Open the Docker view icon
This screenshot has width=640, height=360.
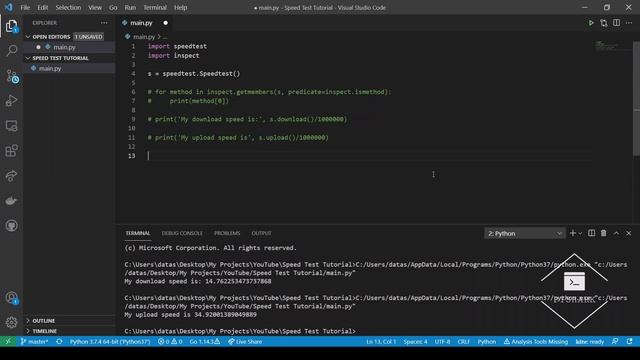(x=11, y=200)
